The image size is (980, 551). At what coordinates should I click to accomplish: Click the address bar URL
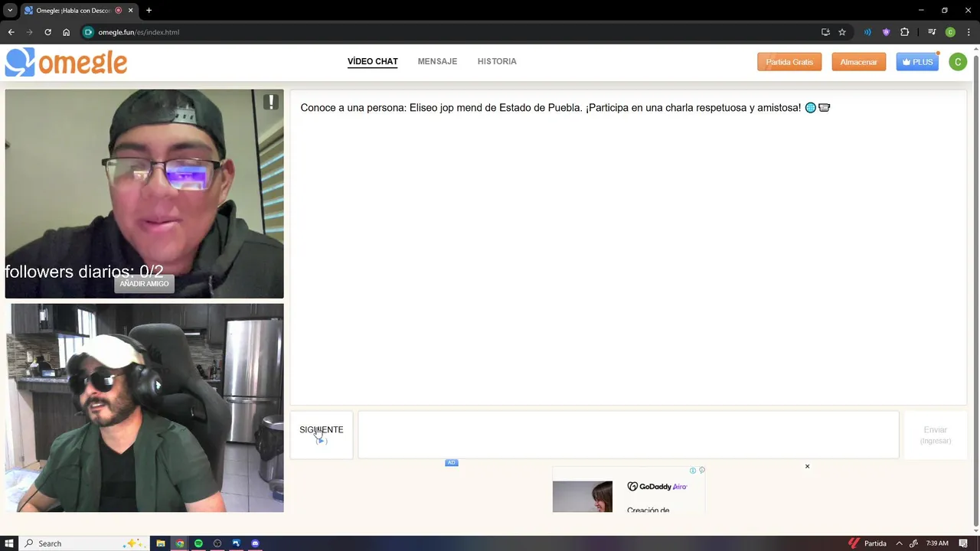[139, 32]
